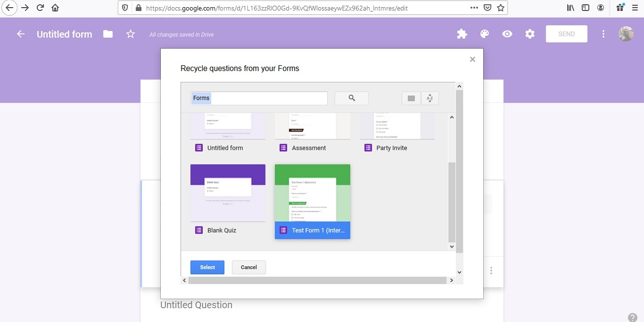This screenshot has height=322, width=644.
Task: Click inside the Forms search field
Action: click(259, 98)
